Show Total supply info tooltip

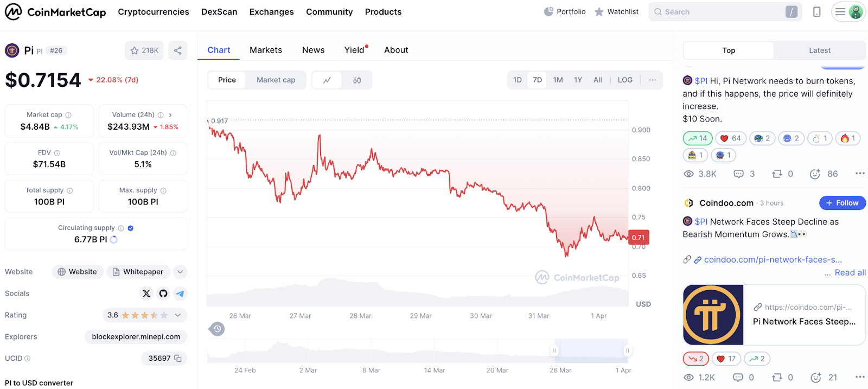[69, 190]
